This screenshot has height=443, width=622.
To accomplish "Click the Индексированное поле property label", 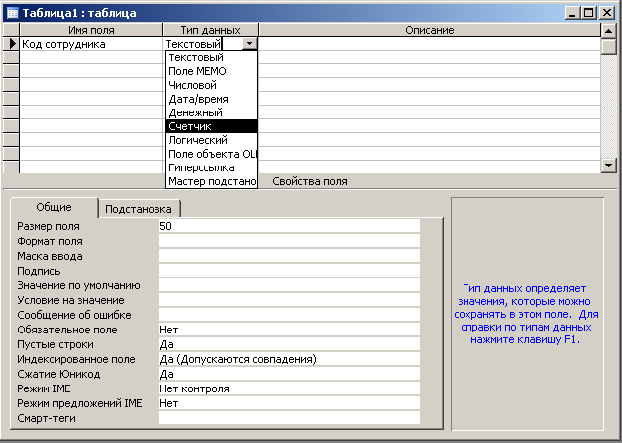I will [76, 359].
